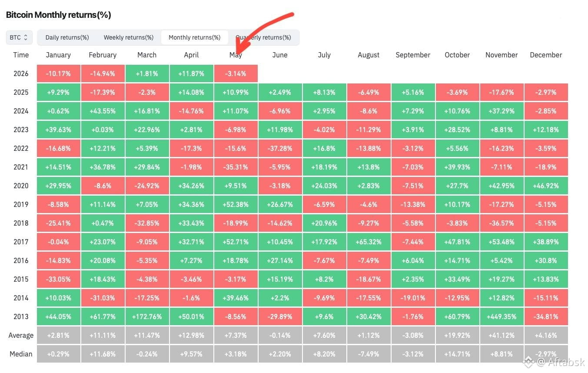Select the Monthly returns(%) tab
The height and width of the screenshot is (373, 588).
[x=194, y=37]
